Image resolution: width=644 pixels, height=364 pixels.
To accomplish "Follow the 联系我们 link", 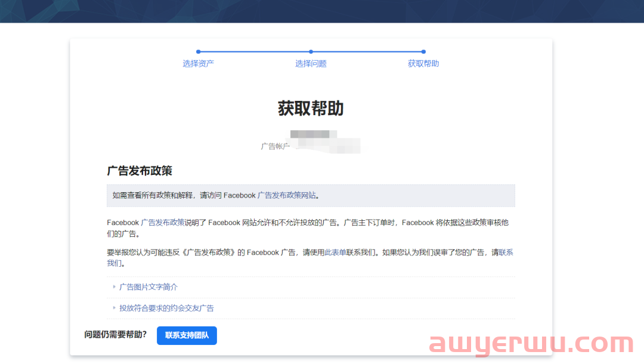I will 506,252.
